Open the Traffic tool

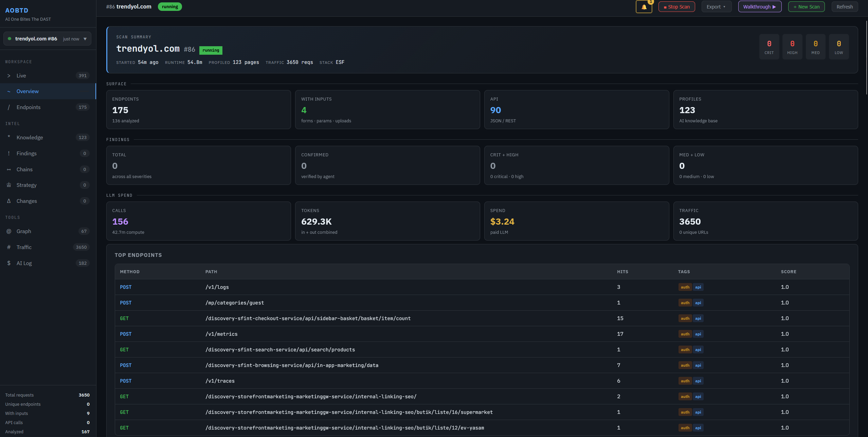click(48, 247)
